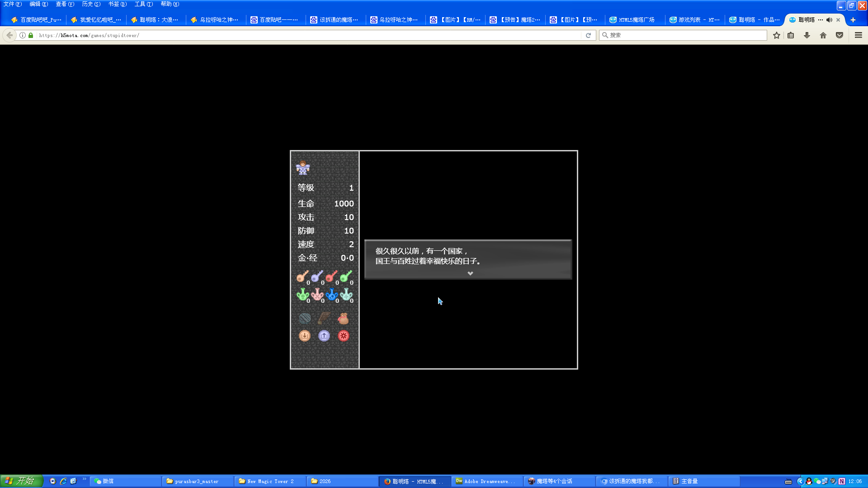868x488 pixels.
Task: Click the purple load game button
Action: (324, 336)
